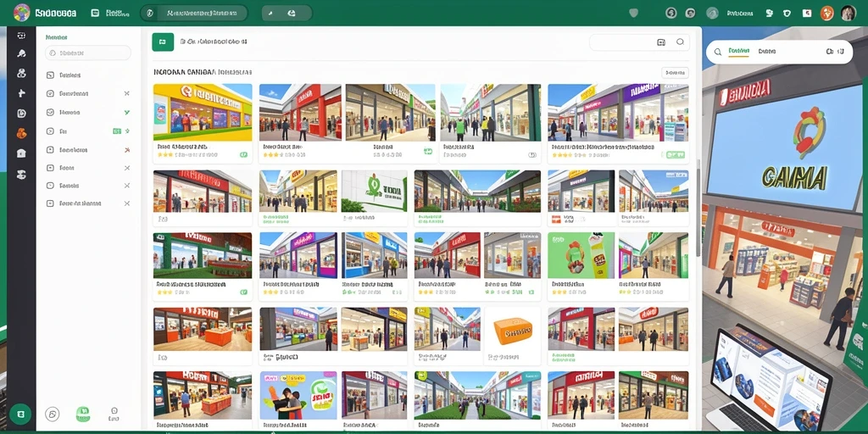Click the search field in the left panel
Screen dimensions: 868x434
click(x=88, y=53)
